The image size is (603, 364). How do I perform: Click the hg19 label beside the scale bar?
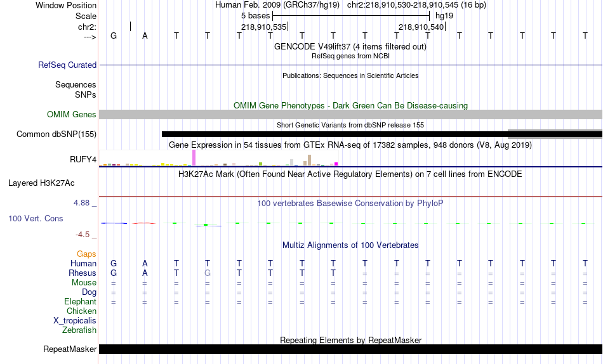(x=444, y=16)
